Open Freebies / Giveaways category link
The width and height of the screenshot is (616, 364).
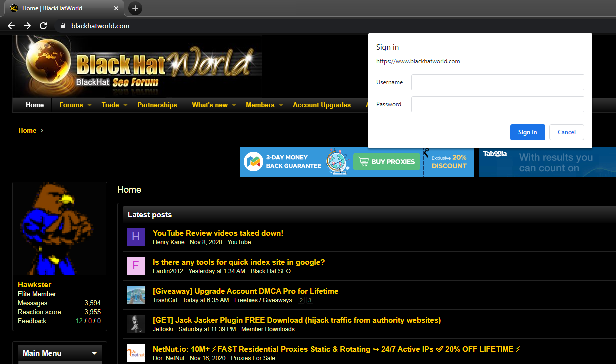click(263, 300)
